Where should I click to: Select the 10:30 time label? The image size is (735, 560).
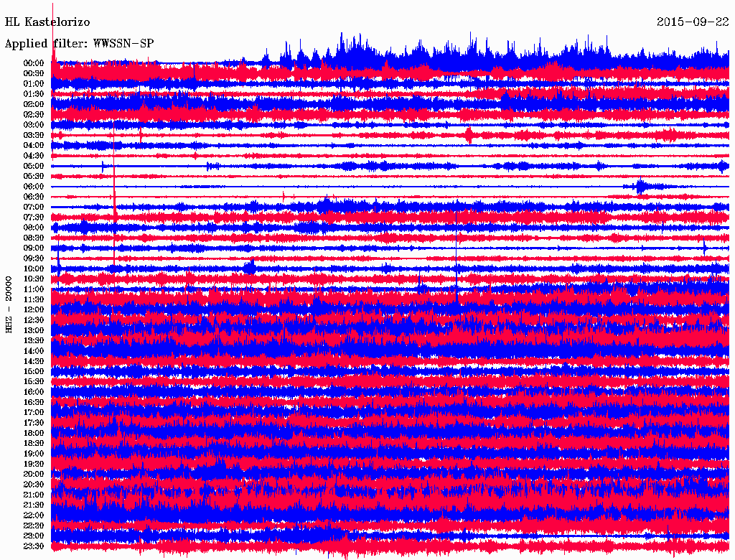tap(34, 279)
